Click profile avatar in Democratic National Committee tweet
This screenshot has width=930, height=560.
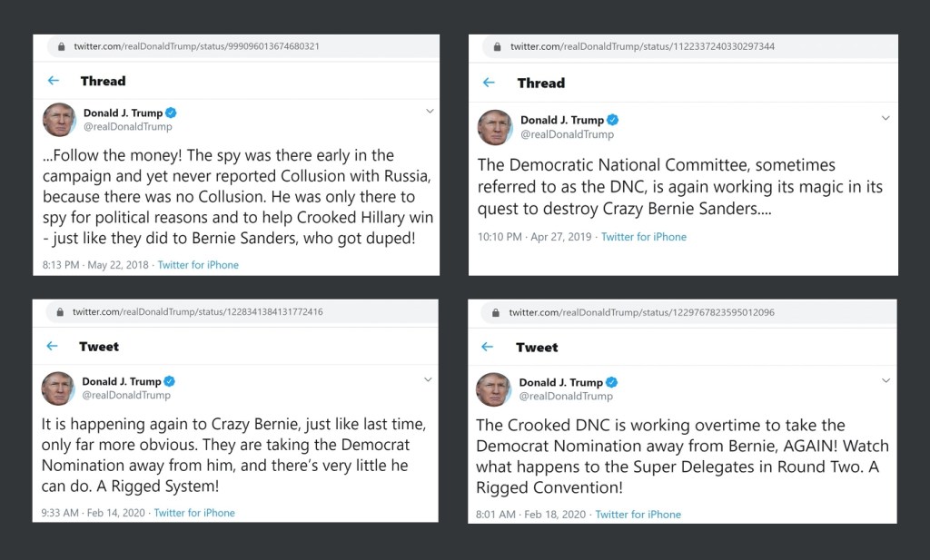[x=495, y=127]
